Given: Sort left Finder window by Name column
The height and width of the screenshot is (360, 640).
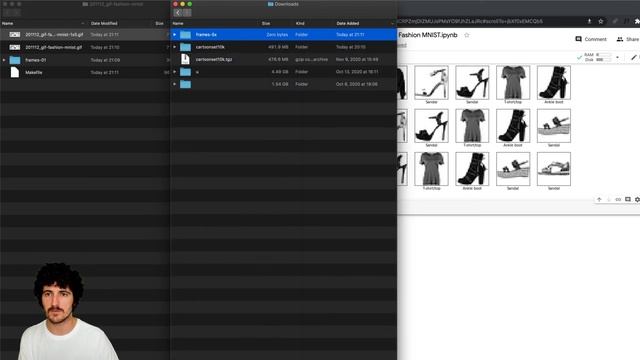Looking at the screenshot, I should pyautogui.click(x=7, y=24).
